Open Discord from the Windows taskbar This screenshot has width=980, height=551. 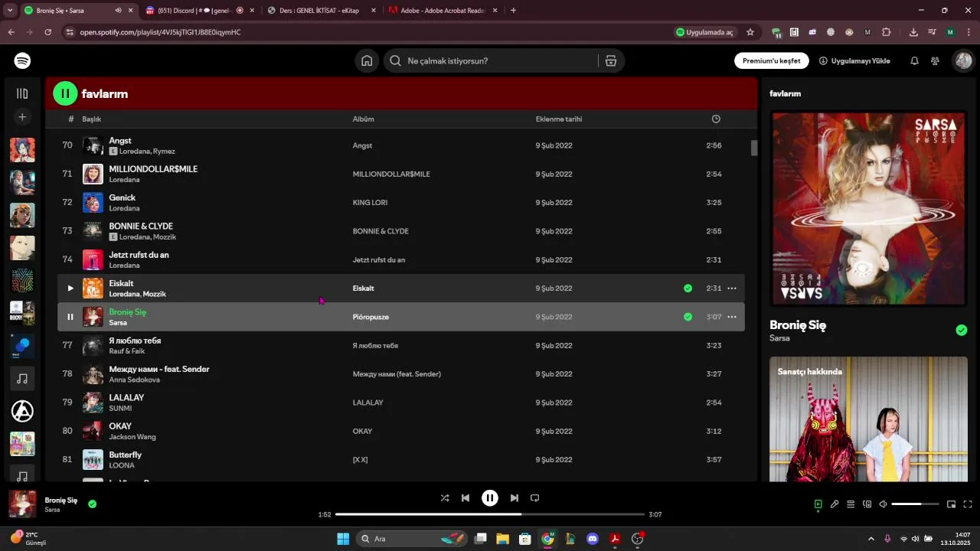(592, 539)
